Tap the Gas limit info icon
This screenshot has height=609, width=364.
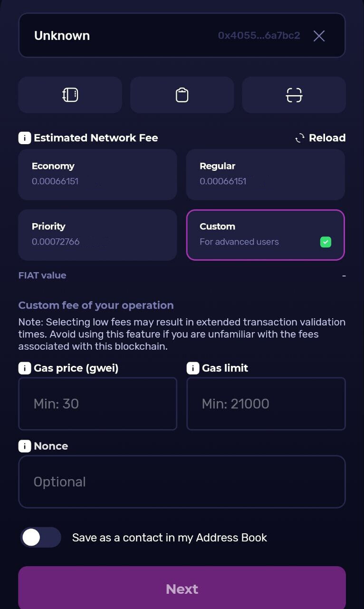(193, 368)
